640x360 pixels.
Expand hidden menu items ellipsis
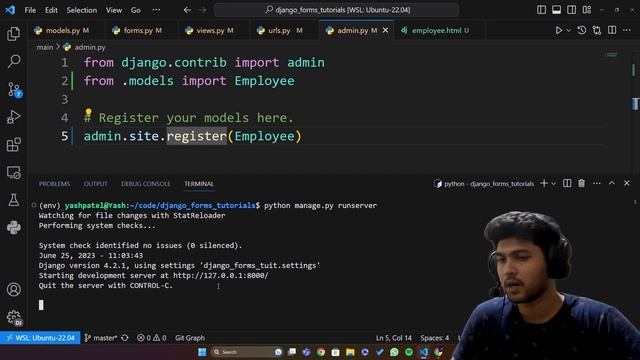(x=156, y=10)
